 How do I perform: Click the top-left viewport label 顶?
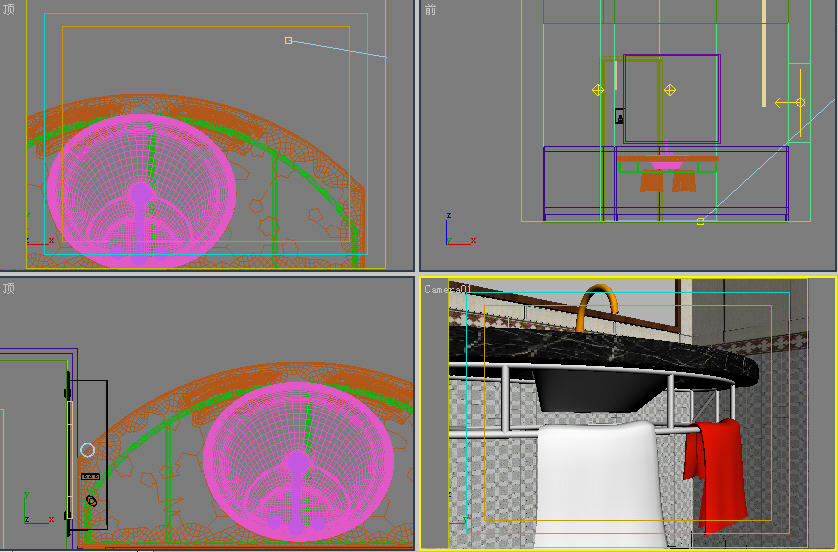coord(9,9)
